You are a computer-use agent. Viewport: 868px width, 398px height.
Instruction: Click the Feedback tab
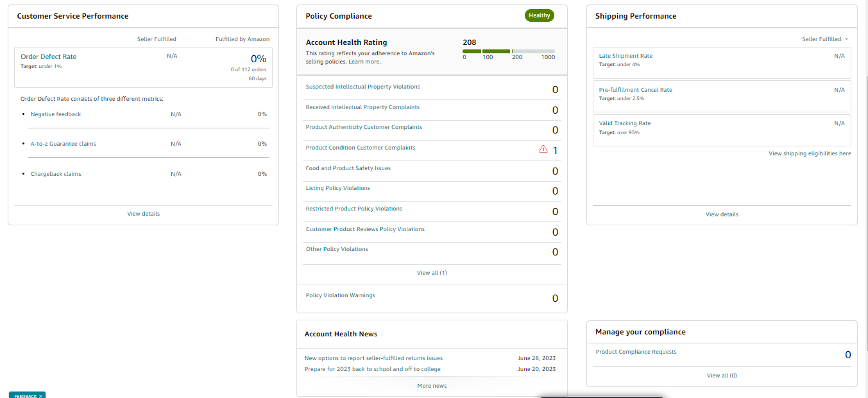coord(27,395)
